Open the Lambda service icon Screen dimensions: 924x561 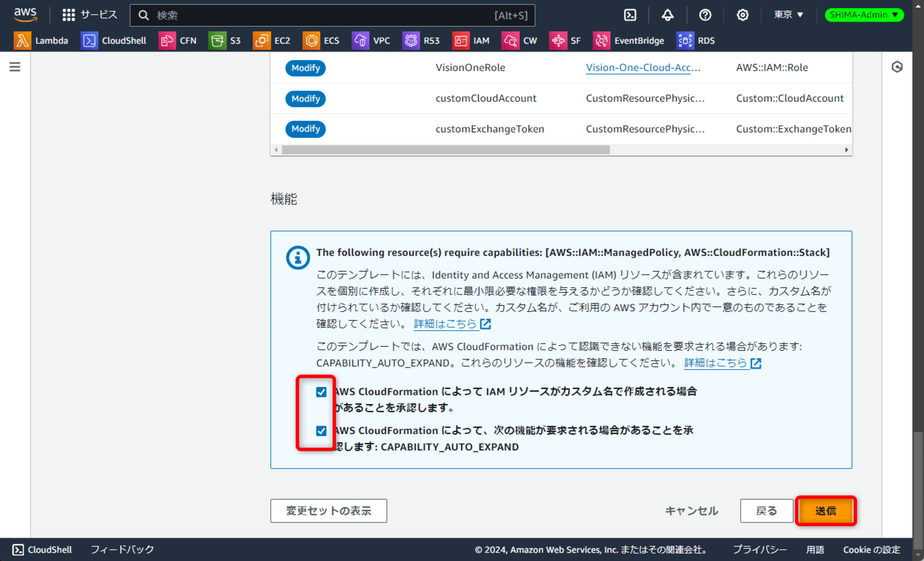pos(22,41)
